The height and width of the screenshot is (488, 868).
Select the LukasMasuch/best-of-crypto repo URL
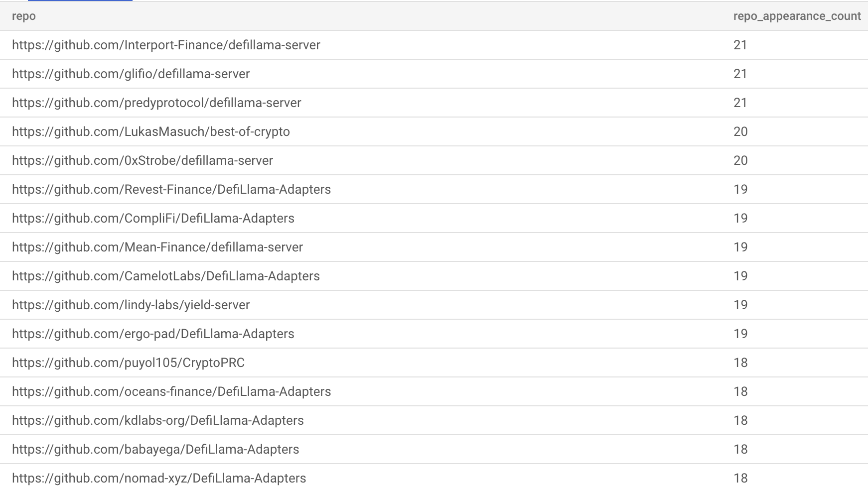click(151, 132)
